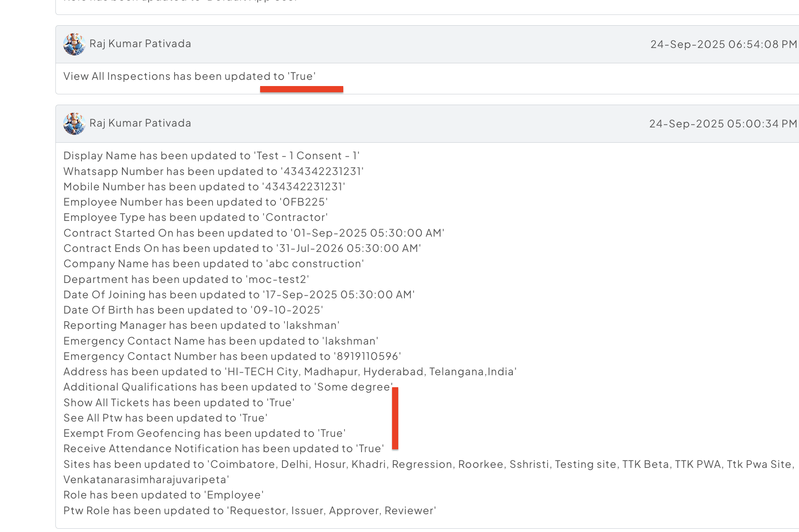The width and height of the screenshot is (799, 532).
Task: Click the author name on 06:54:08 PM entry
Action: (x=140, y=44)
